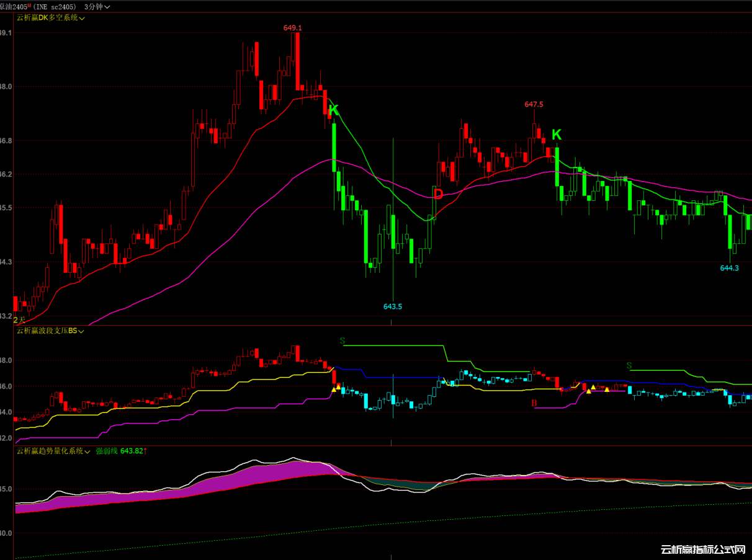Click the red M badge beside 原油2405

pyautogui.click(x=29, y=6)
